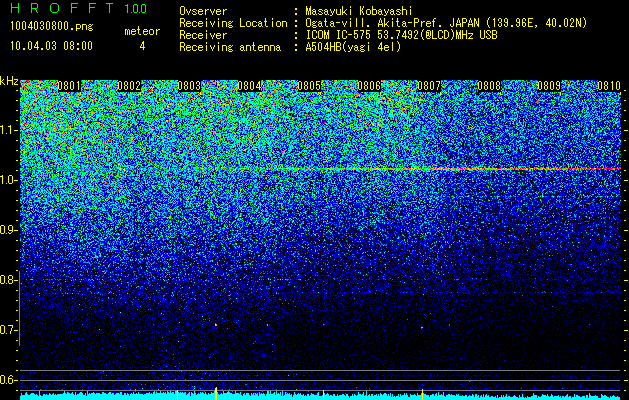Click the 0808 time marker
Viewport: 629px width, 400px height.
[489, 86]
